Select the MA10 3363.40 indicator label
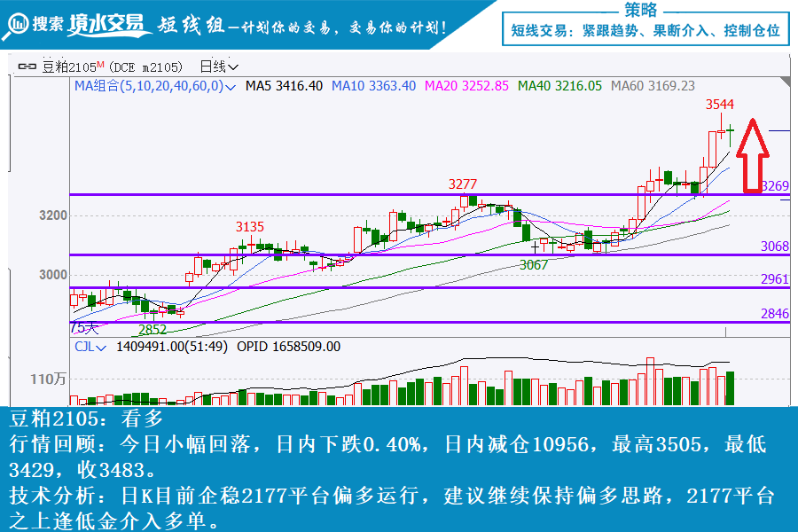798x532 pixels. [x=373, y=86]
